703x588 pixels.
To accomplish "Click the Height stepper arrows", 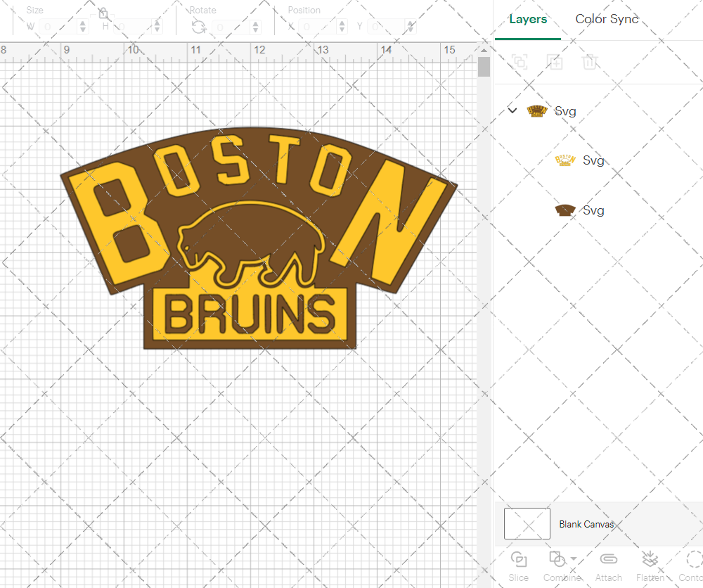I will pyautogui.click(x=157, y=27).
